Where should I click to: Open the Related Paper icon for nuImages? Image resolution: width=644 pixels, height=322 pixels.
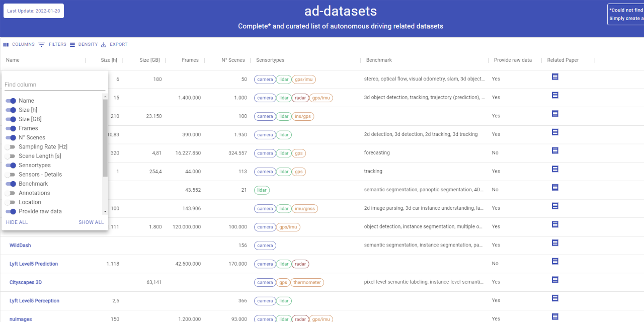click(554, 317)
